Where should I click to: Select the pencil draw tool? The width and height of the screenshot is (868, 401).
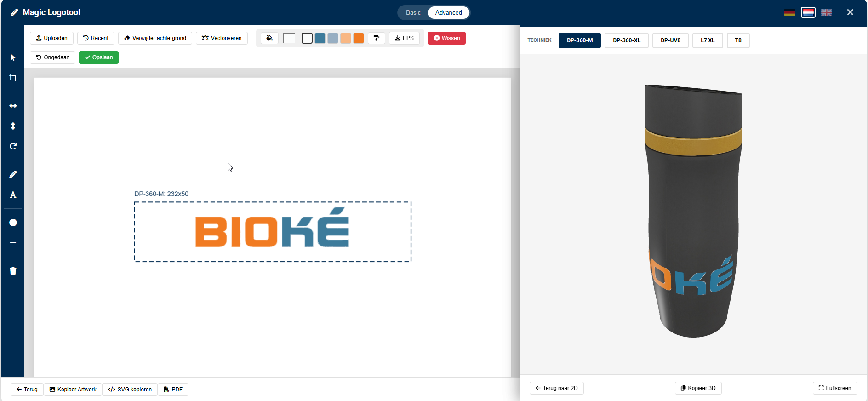(13, 174)
